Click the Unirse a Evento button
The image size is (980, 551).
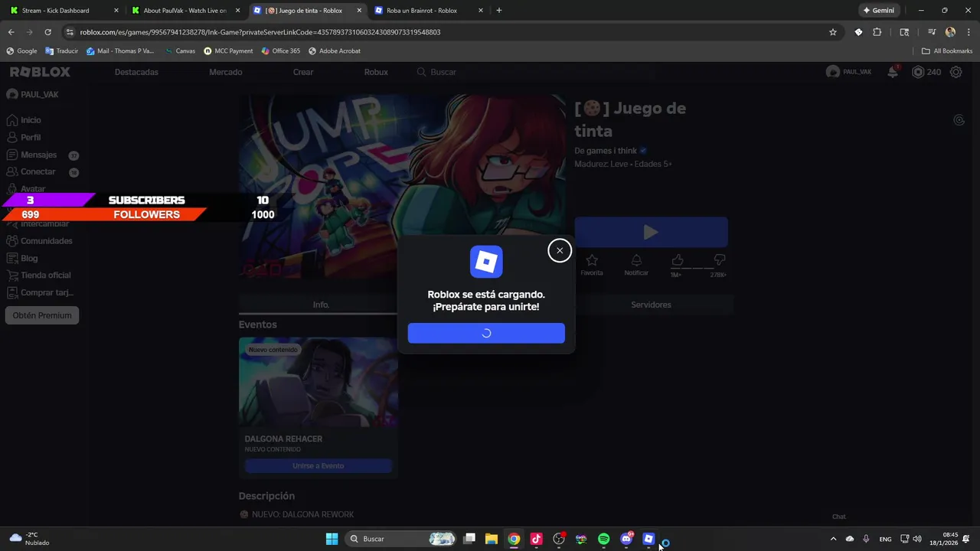(318, 466)
